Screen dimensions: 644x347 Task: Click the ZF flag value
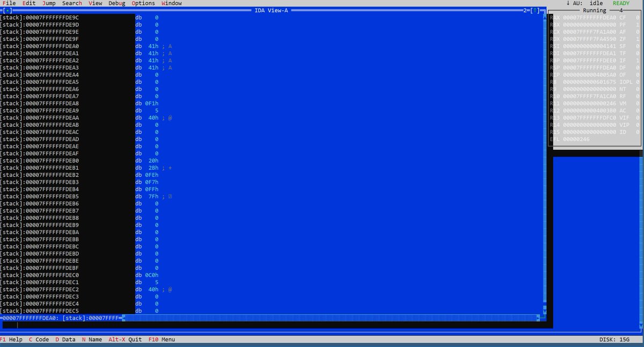[638, 39]
